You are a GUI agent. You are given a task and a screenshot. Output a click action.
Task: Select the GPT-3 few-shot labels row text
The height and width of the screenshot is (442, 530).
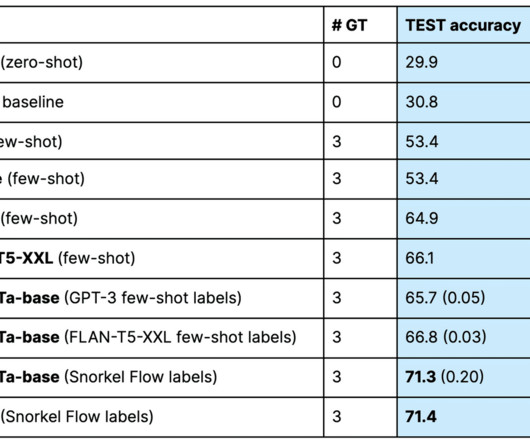[153, 298]
